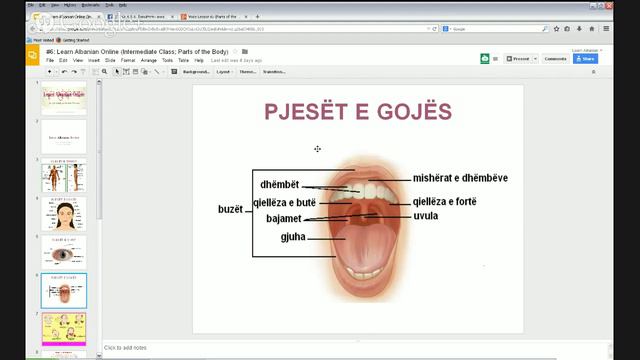640x360 pixels.
Task: Click the 'buzët' label on the slide
Action: (x=230, y=209)
